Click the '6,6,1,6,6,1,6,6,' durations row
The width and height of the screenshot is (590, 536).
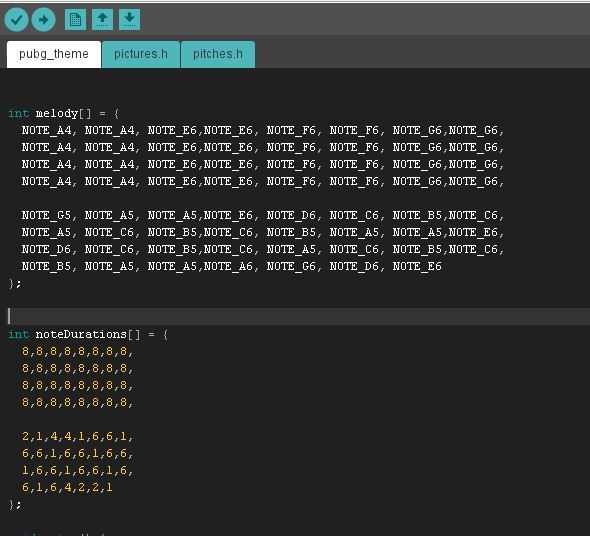click(77, 454)
